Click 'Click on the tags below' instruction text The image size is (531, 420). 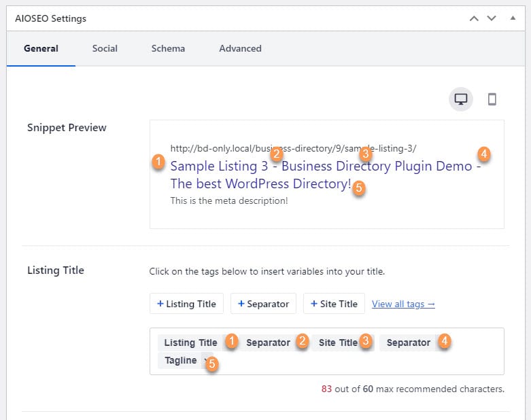tap(267, 271)
